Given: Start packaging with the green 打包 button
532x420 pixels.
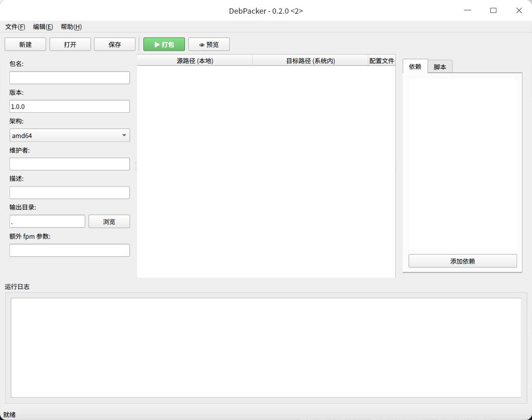Looking at the screenshot, I should coord(164,44).
